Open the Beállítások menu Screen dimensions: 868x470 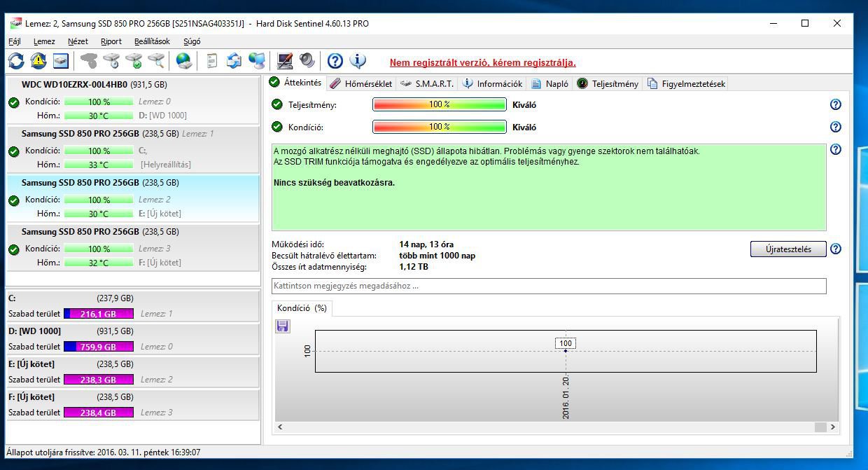point(152,41)
